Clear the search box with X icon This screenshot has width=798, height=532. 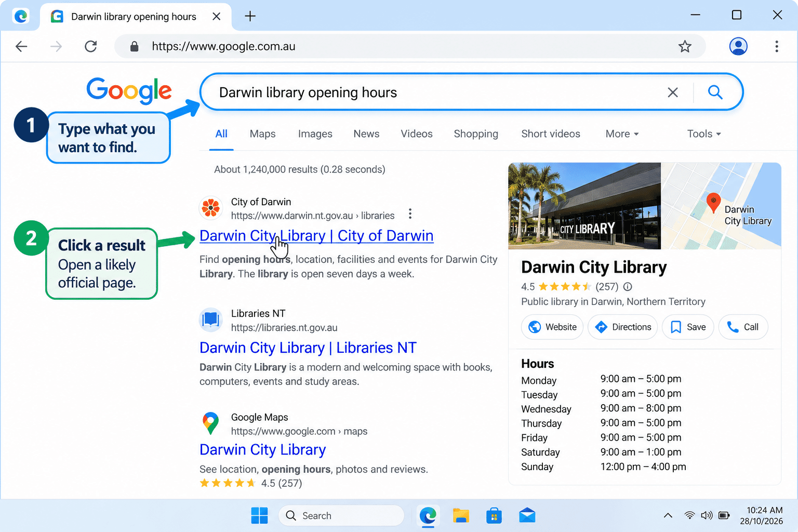coord(673,92)
